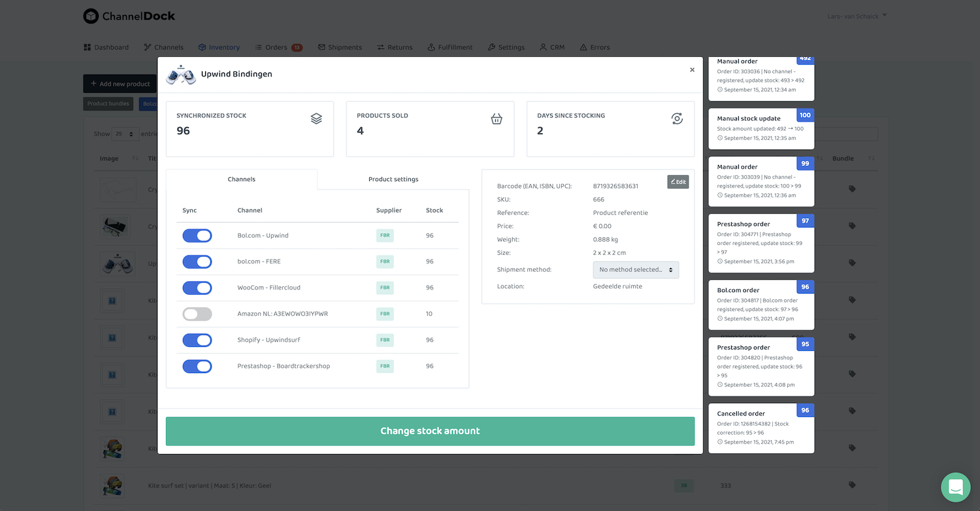Click the synchronized stock layers icon

(x=316, y=118)
